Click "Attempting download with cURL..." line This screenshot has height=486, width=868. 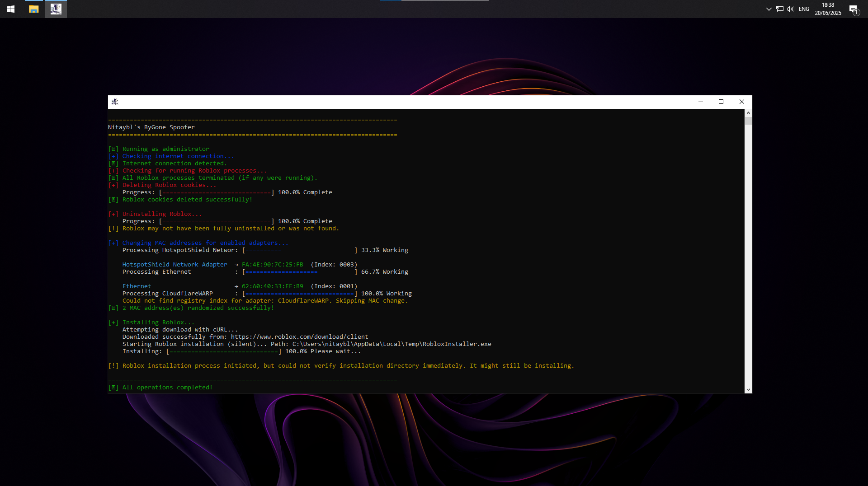[180, 330]
